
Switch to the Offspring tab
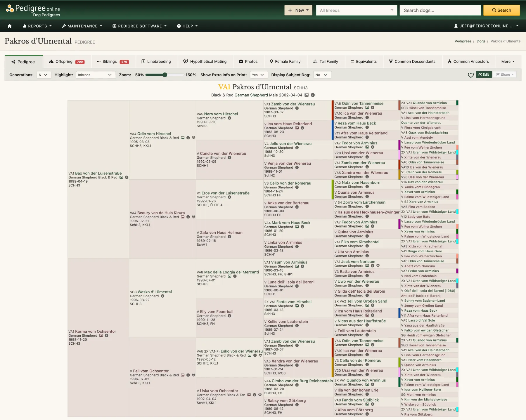(67, 62)
